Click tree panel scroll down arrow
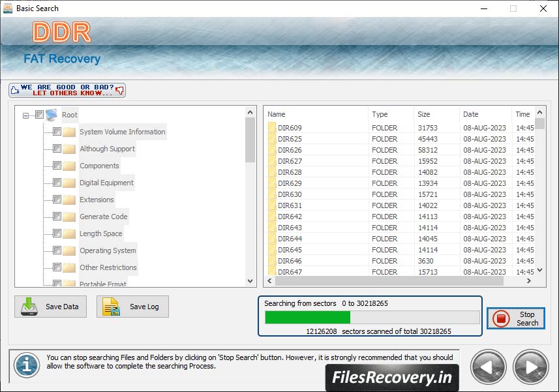This screenshot has width=559, height=392. coord(250,281)
